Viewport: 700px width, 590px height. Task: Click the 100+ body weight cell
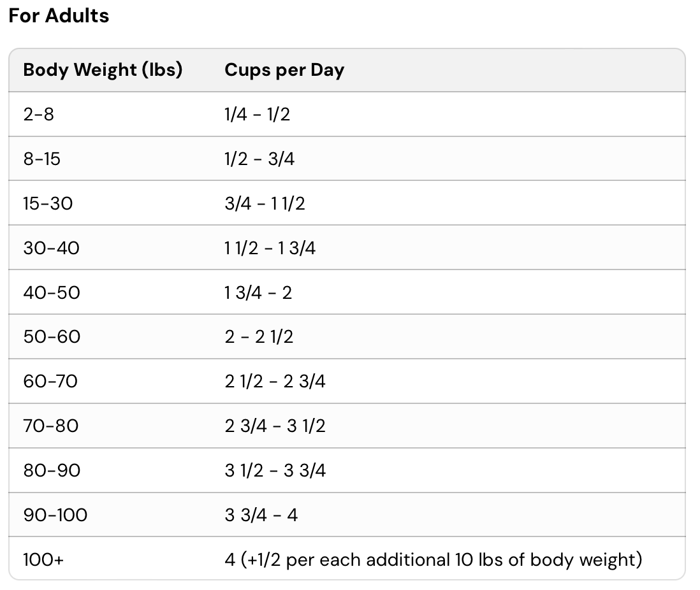coord(43,559)
